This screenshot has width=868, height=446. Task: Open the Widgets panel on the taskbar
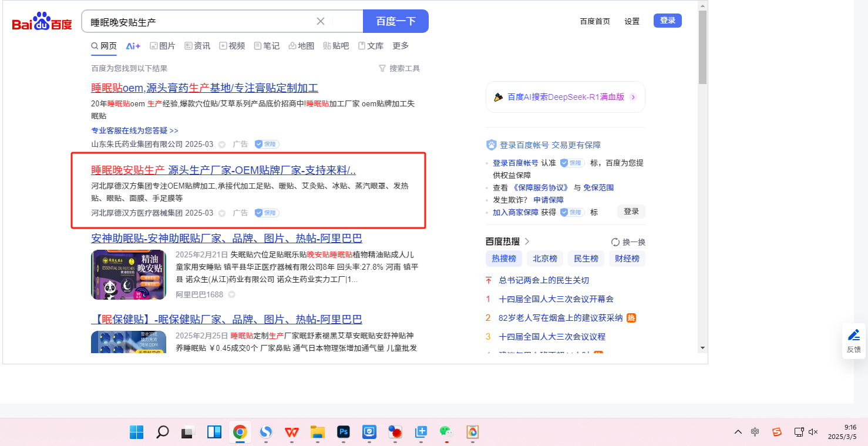pos(214,432)
